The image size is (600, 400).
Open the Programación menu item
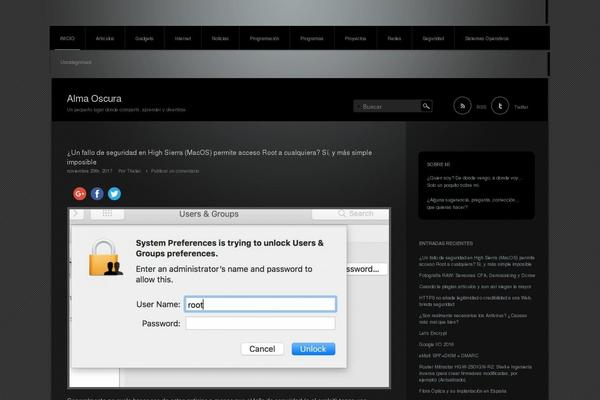point(264,38)
